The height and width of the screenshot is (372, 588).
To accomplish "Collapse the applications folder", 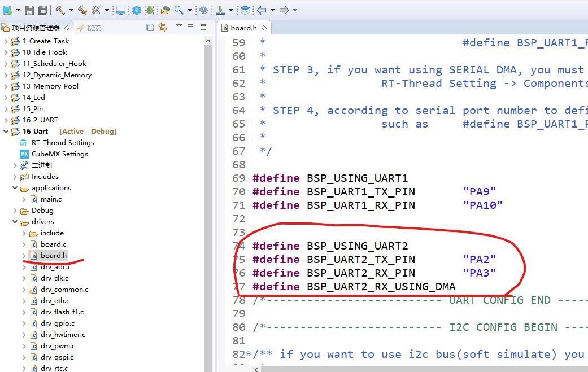I will [16, 188].
